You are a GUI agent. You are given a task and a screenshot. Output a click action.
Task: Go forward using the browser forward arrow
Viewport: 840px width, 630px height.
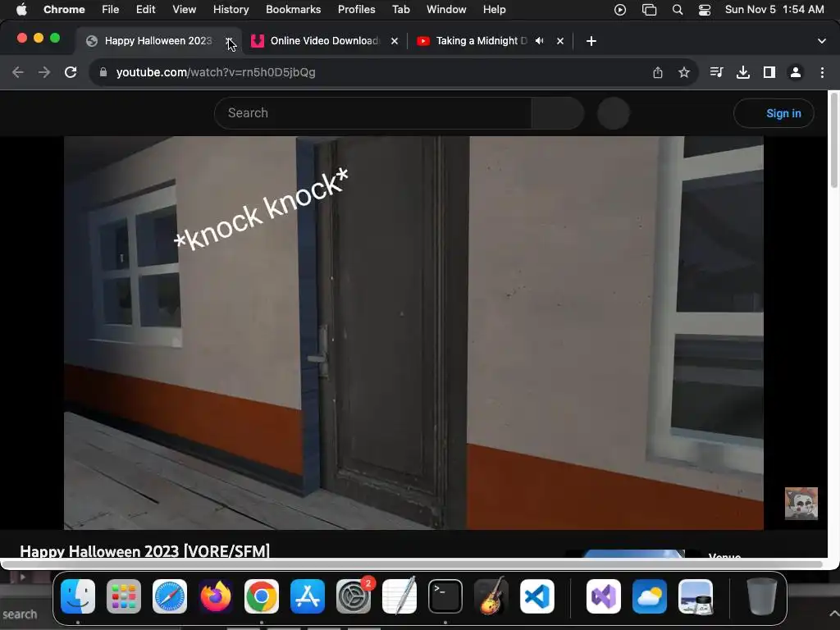[44, 72]
